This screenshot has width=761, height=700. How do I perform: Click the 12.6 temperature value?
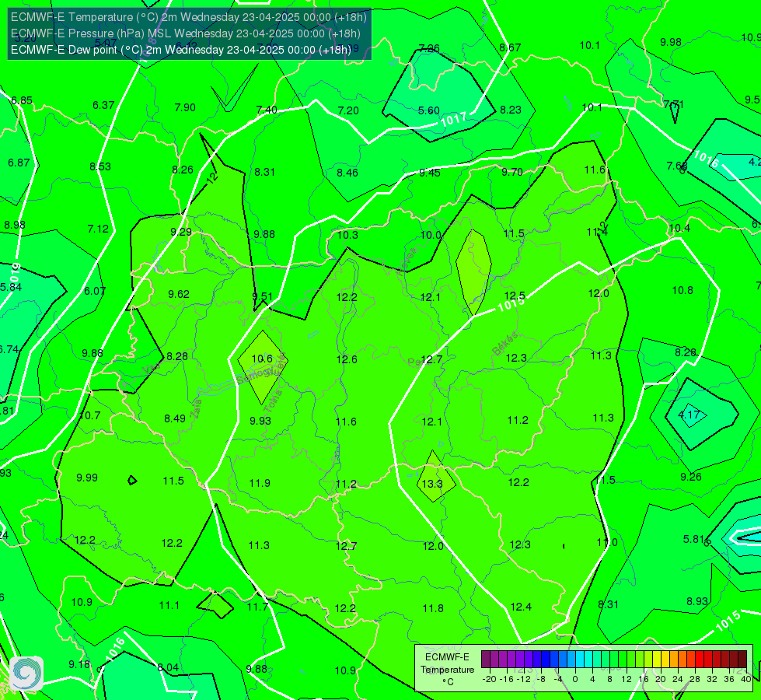pyautogui.click(x=347, y=359)
